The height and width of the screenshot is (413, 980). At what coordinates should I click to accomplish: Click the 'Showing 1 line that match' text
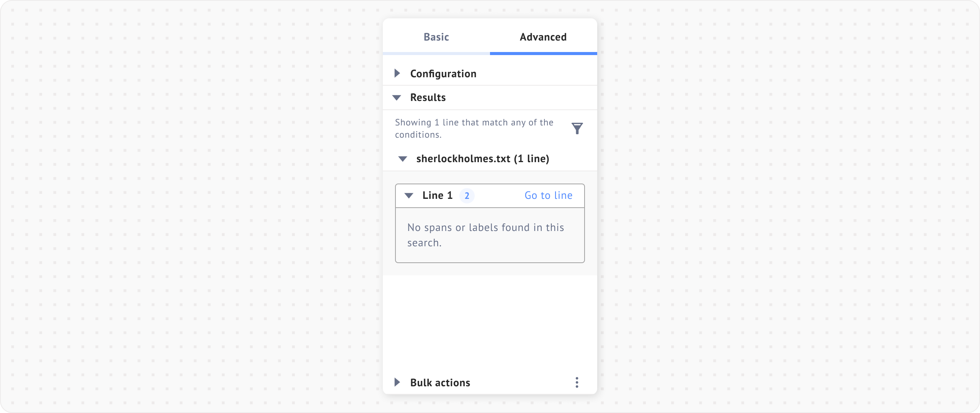pos(474,128)
